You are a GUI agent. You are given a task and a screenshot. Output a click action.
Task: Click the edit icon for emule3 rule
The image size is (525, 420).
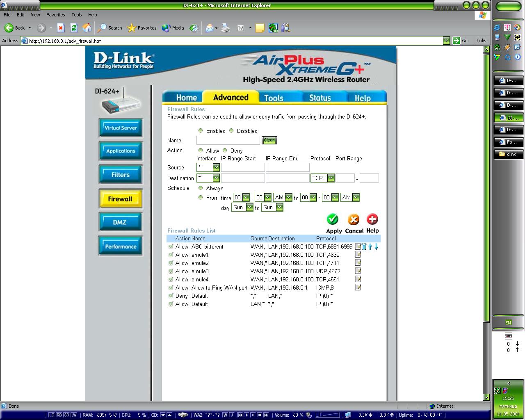(358, 271)
